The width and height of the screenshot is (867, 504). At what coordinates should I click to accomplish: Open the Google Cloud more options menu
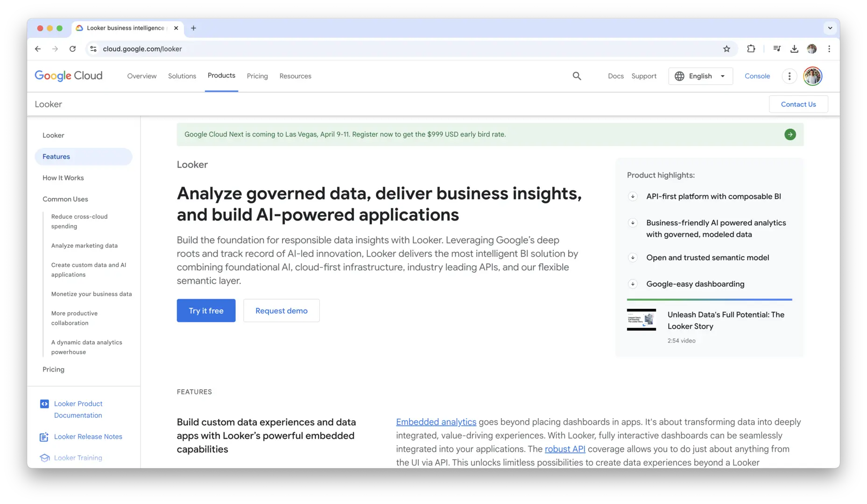pyautogui.click(x=789, y=76)
